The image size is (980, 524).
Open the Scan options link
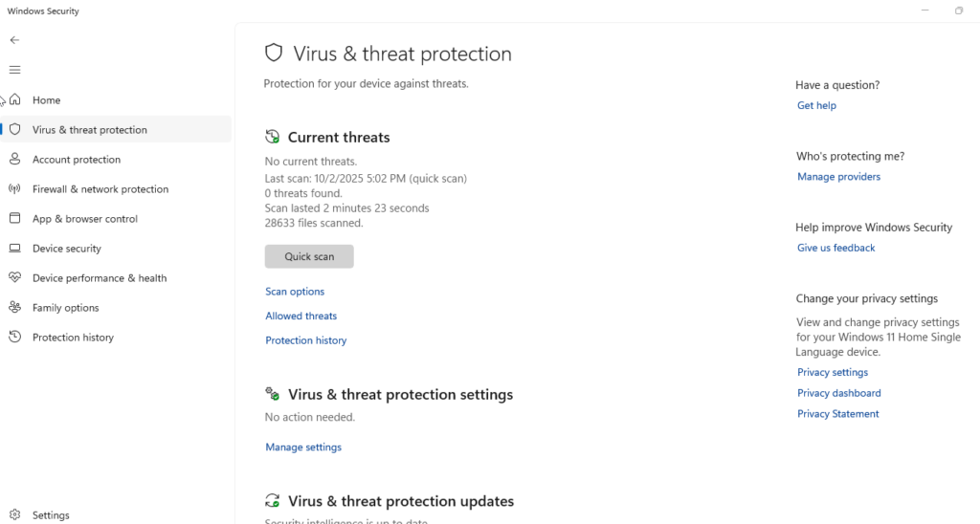[x=295, y=292]
